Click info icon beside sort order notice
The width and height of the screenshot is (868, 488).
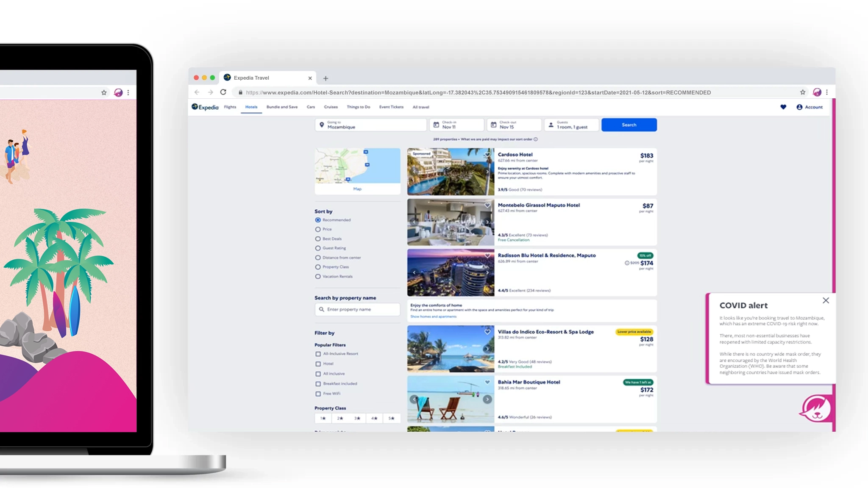[x=536, y=139]
